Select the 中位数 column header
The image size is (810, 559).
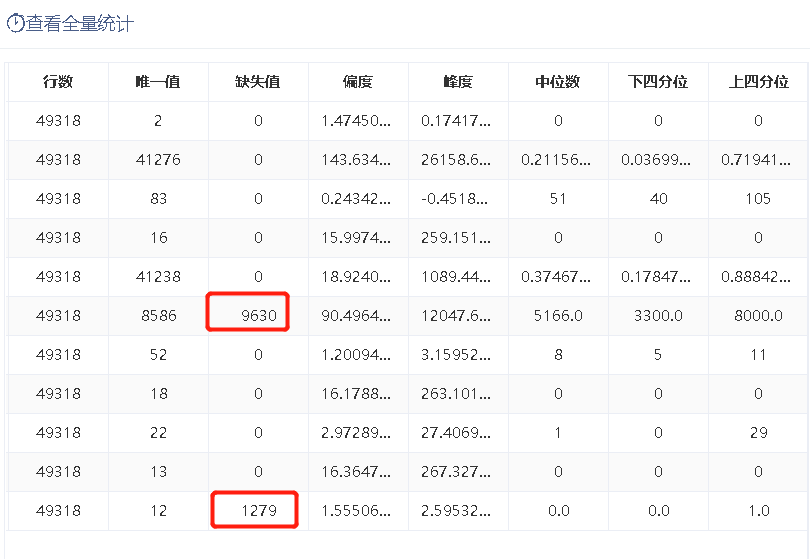558,82
